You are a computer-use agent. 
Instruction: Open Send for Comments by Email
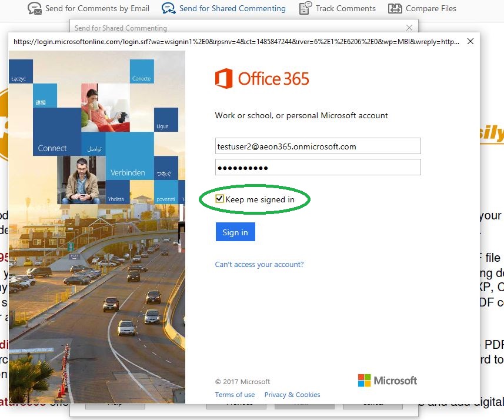[x=97, y=8]
